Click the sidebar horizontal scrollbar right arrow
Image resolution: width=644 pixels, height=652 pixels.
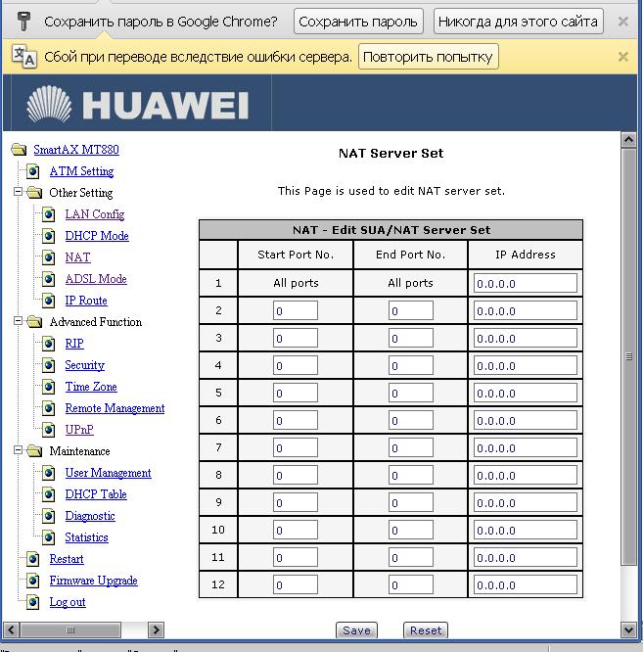(x=156, y=629)
